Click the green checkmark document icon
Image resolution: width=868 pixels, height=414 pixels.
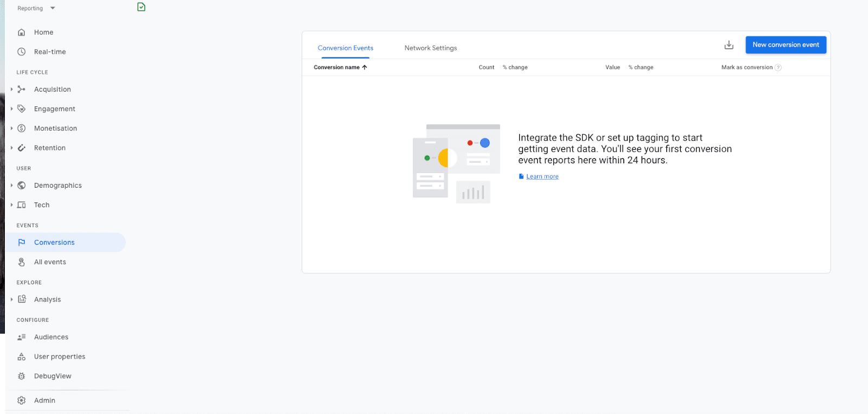tap(141, 7)
